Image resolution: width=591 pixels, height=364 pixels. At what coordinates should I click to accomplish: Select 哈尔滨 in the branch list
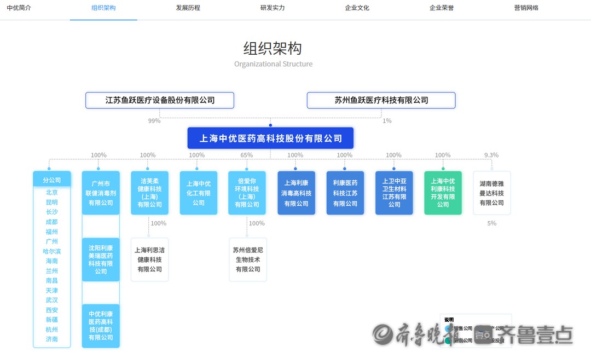click(51, 251)
